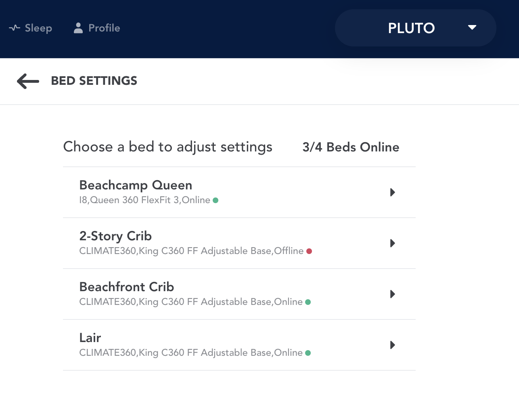Click the 3/4 Beds Online counter
This screenshot has width=519, height=420.
(351, 147)
